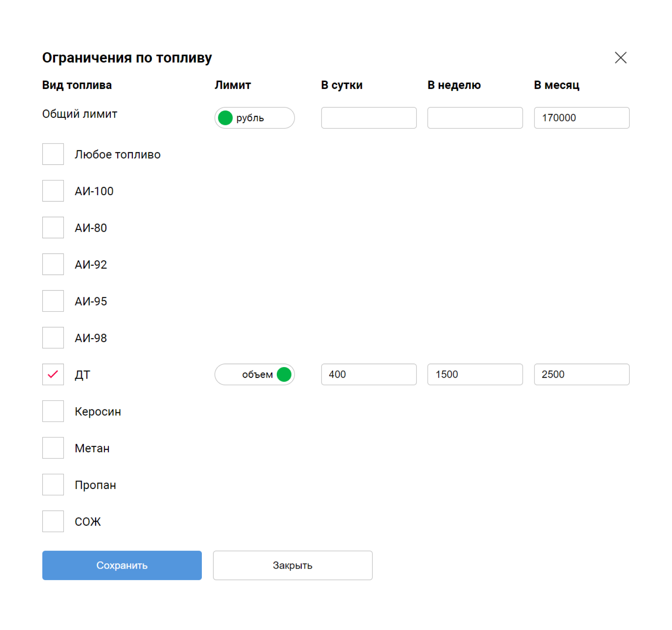Select the Метан checkbox

(x=53, y=448)
